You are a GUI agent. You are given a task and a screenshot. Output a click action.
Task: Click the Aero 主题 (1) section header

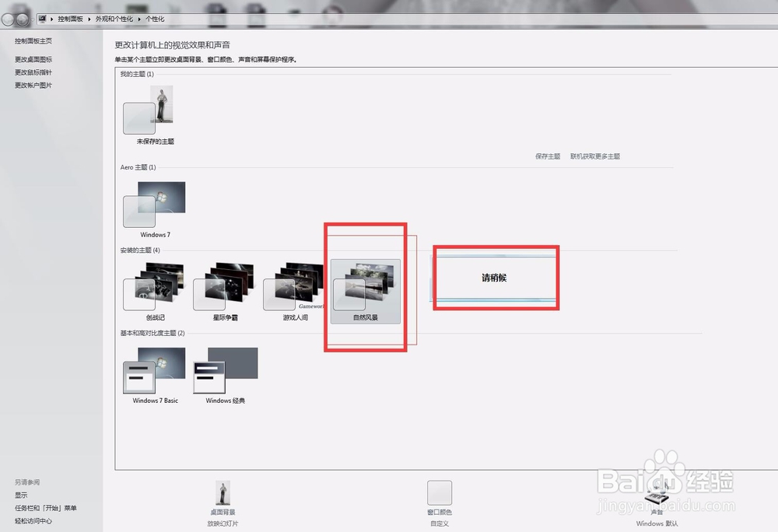point(138,167)
